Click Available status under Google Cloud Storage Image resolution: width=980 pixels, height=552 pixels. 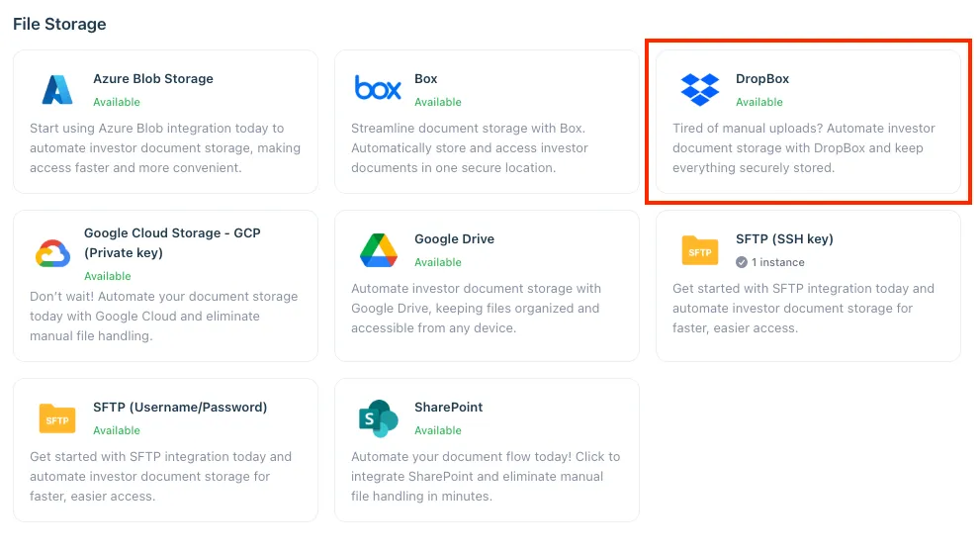[108, 276]
